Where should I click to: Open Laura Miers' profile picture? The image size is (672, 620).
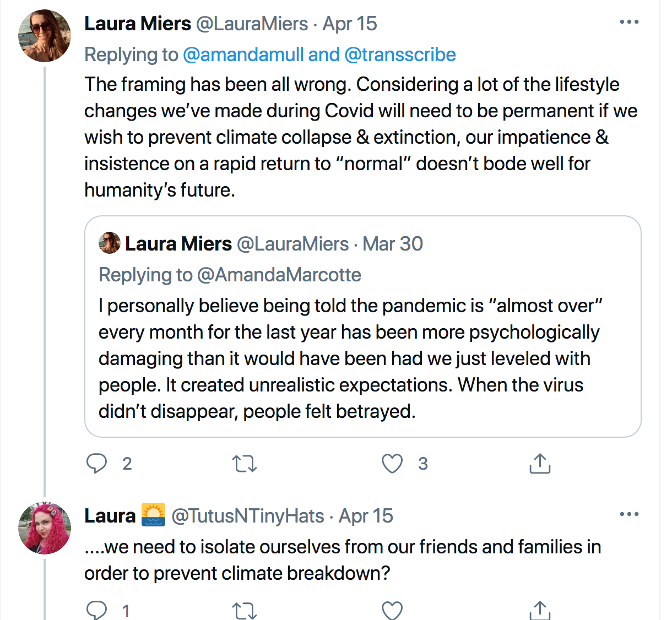(45, 36)
